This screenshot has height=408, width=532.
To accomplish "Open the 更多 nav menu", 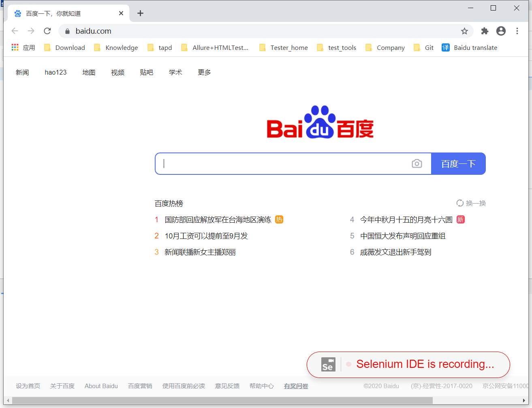I will point(204,72).
